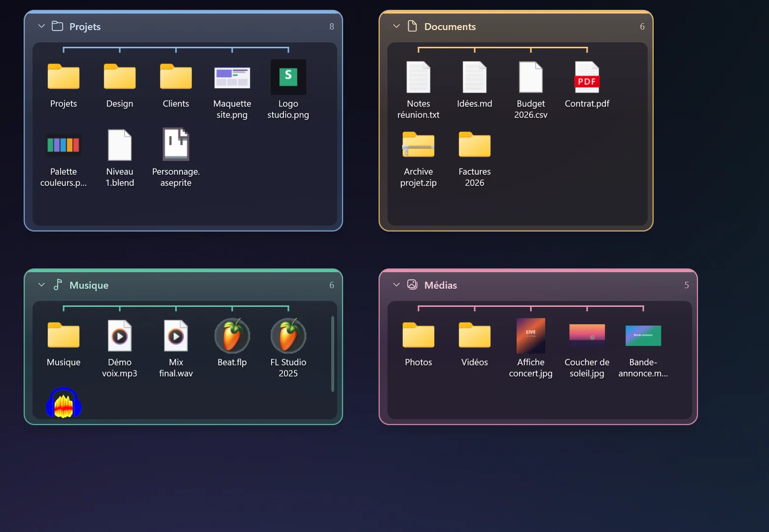Open Bande-annonce video thumbnail

(x=643, y=336)
